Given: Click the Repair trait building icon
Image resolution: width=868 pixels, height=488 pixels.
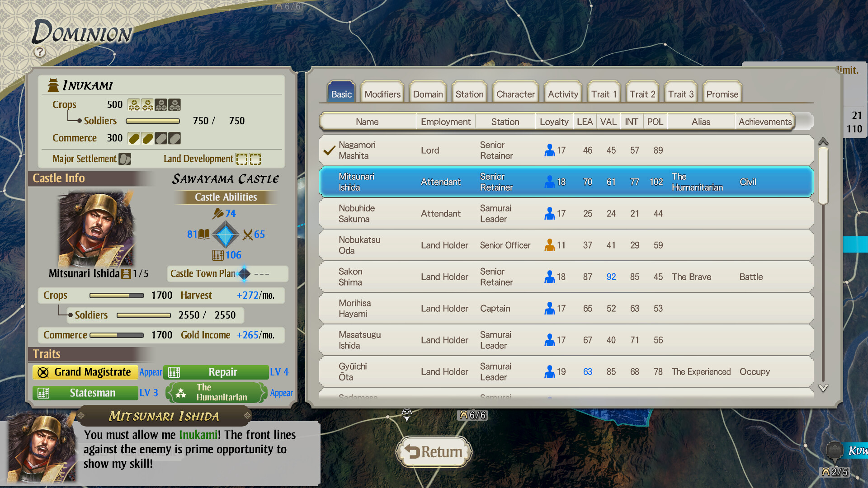Looking at the screenshot, I should tap(175, 372).
